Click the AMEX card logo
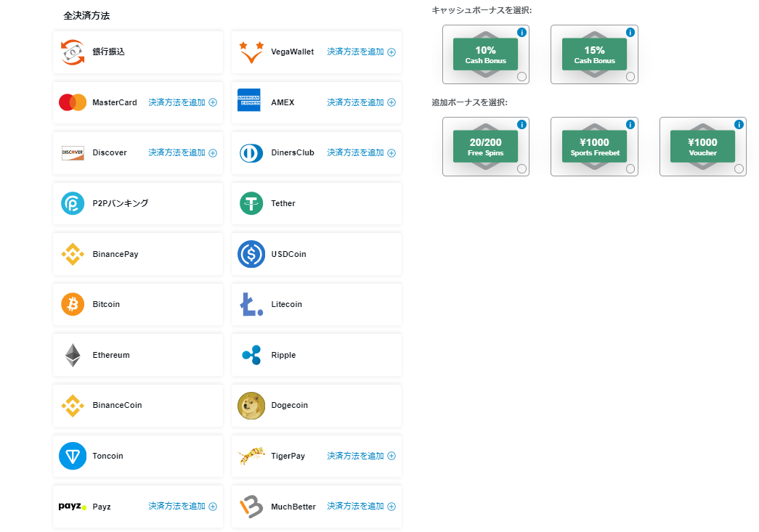This screenshot has height=532, width=759. (249, 100)
